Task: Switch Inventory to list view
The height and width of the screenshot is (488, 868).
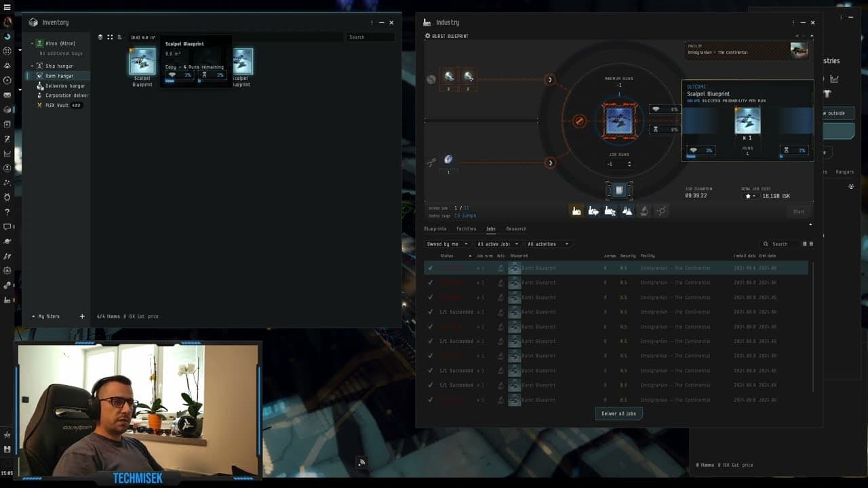Action: (x=119, y=37)
